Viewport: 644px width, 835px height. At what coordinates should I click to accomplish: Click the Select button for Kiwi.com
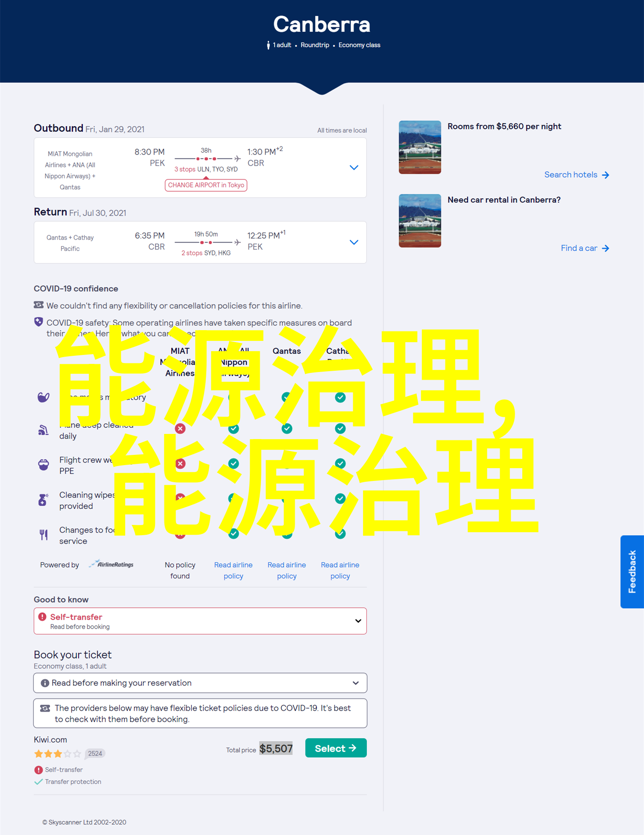[x=336, y=748]
